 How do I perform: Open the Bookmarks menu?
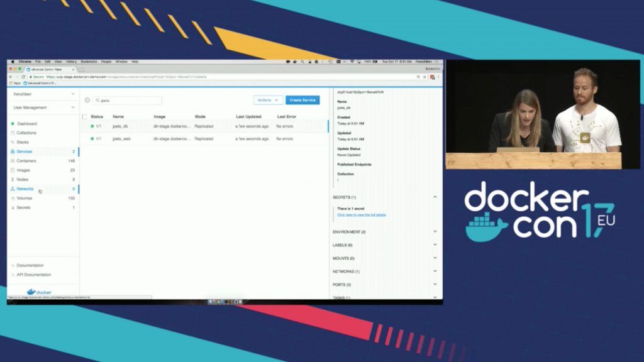pos(89,62)
